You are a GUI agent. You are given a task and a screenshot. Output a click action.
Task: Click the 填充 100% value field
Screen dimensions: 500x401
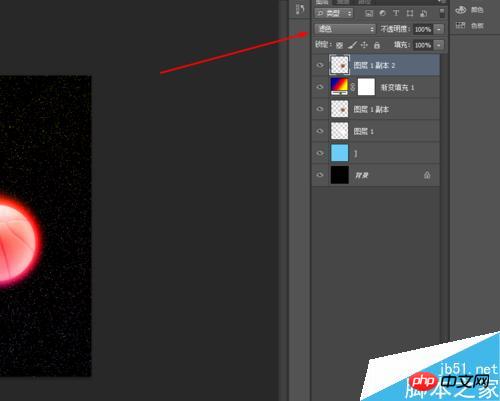[423, 45]
